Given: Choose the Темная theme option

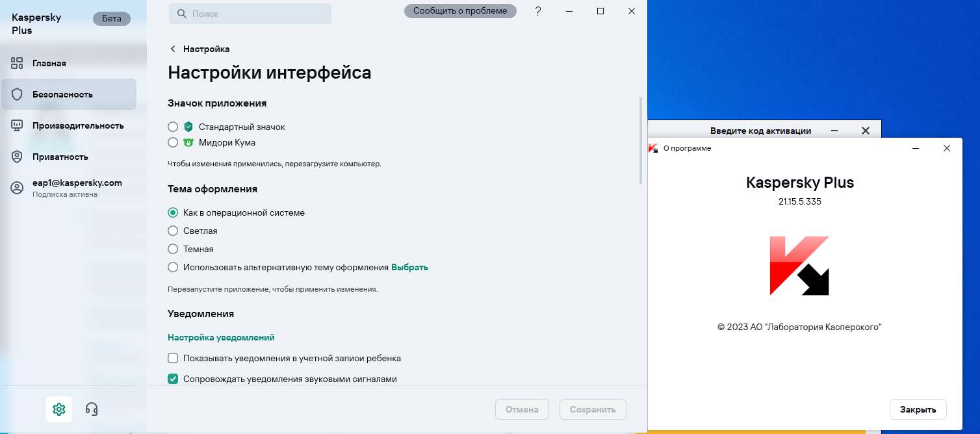Looking at the screenshot, I should click(173, 249).
